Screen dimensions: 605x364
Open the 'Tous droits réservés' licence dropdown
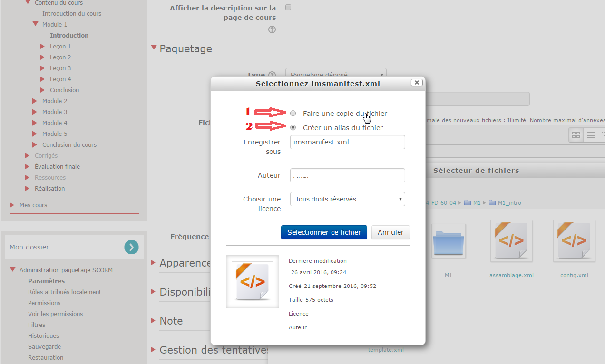347,199
